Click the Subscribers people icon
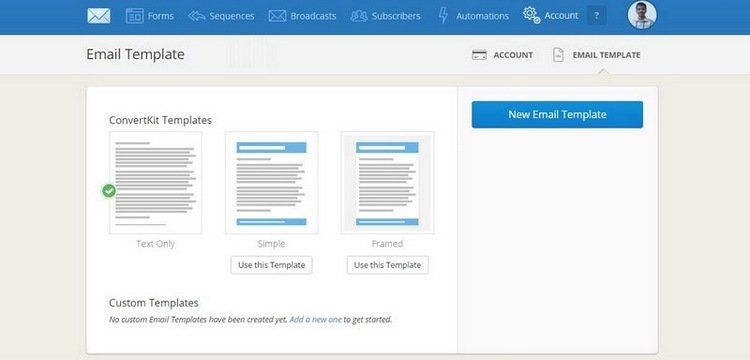Screen dimensions: 750x360 click(359, 16)
